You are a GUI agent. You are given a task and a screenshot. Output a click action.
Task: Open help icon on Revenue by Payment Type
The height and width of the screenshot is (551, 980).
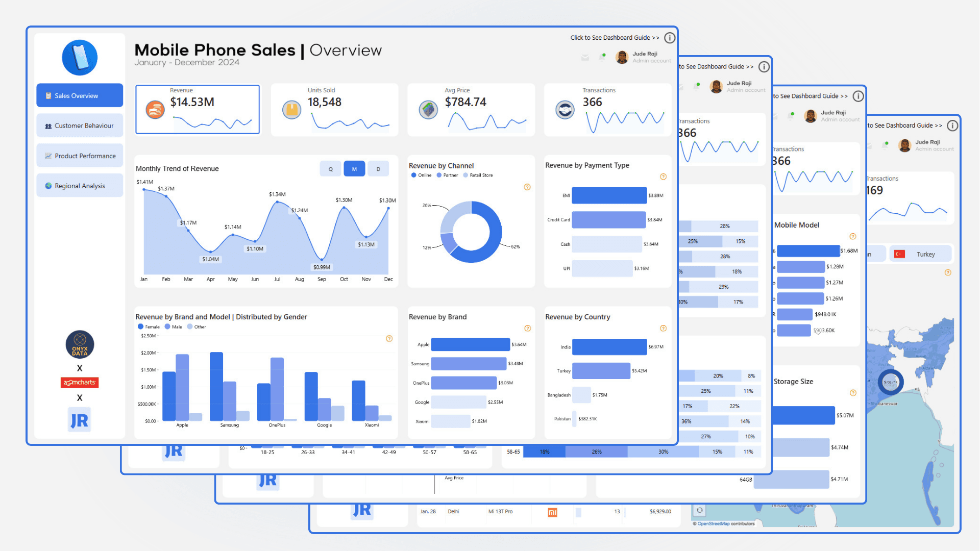click(x=664, y=177)
